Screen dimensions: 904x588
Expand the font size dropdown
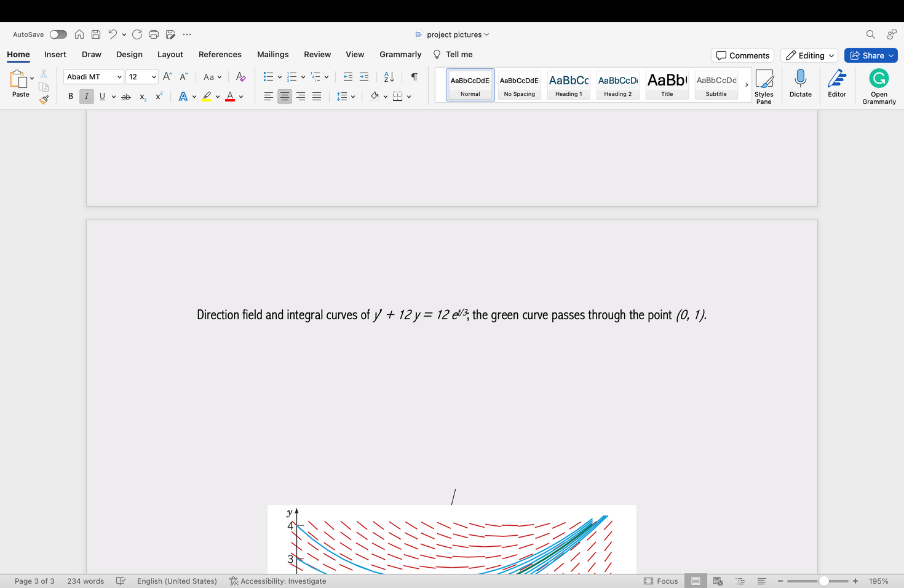pos(154,77)
